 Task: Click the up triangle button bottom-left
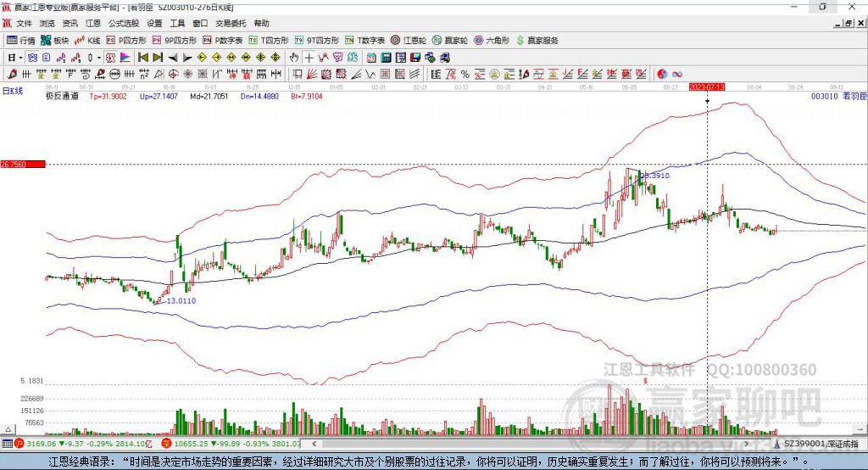(x=8, y=429)
